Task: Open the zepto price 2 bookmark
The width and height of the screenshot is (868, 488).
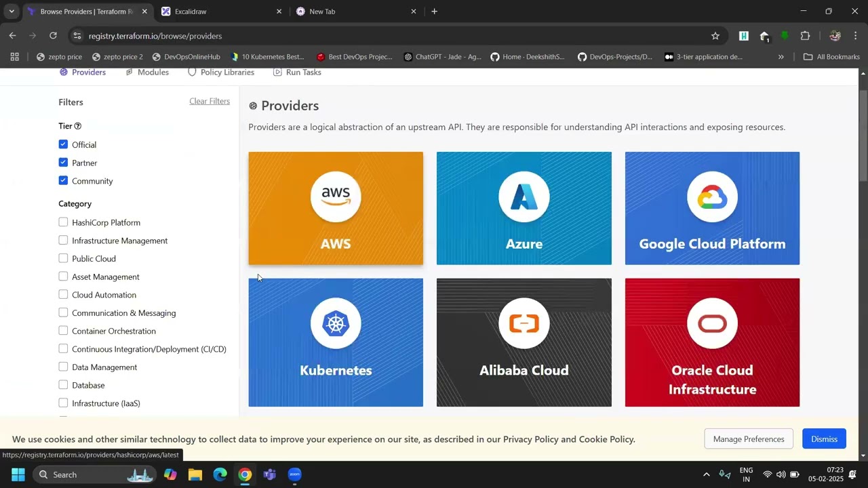Action: point(117,57)
